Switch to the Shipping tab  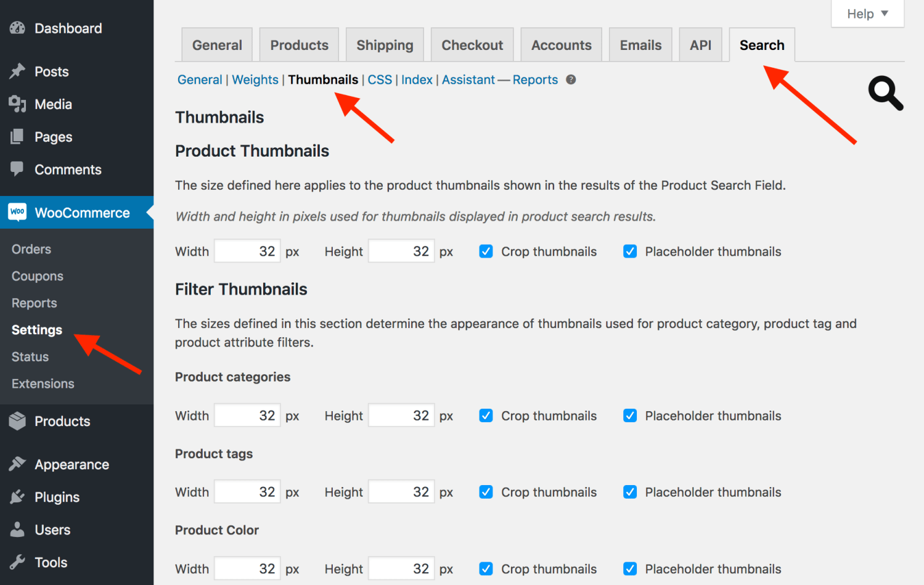point(385,44)
